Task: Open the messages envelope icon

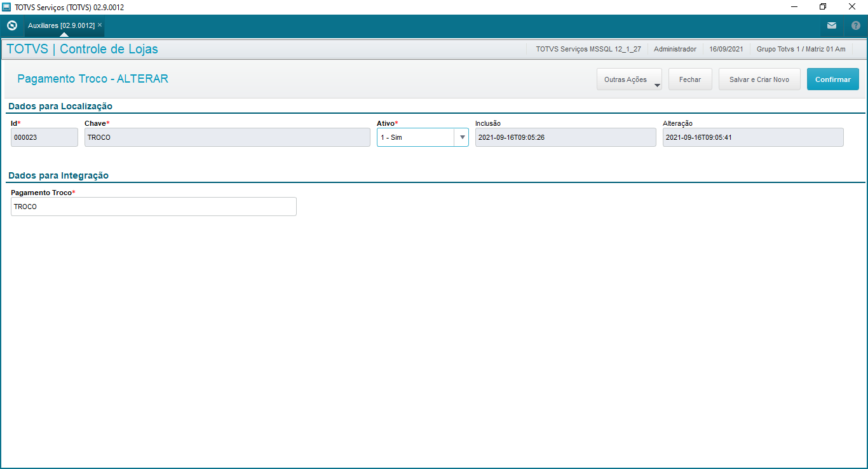Action: click(x=831, y=25)
